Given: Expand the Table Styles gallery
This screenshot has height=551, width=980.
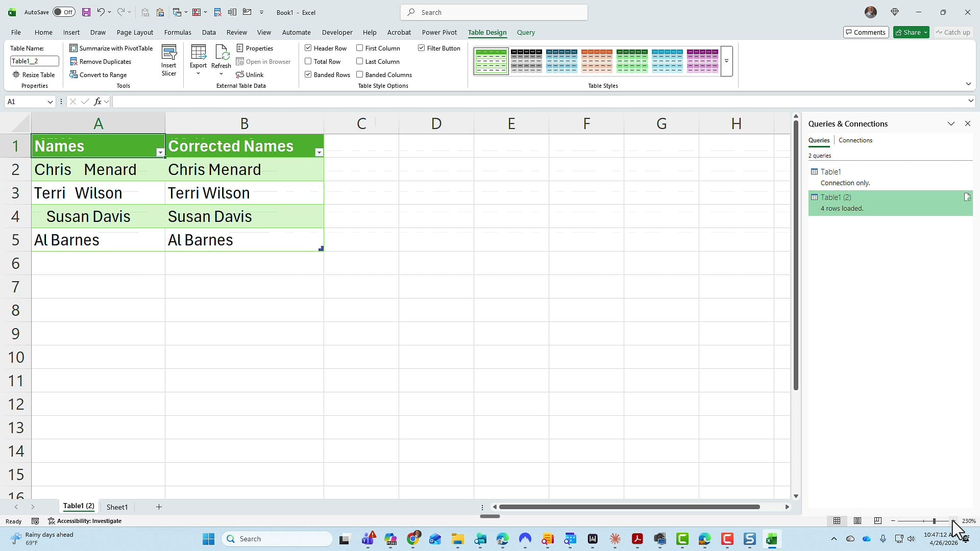Looking at the screenshot, I should (727, 61).
